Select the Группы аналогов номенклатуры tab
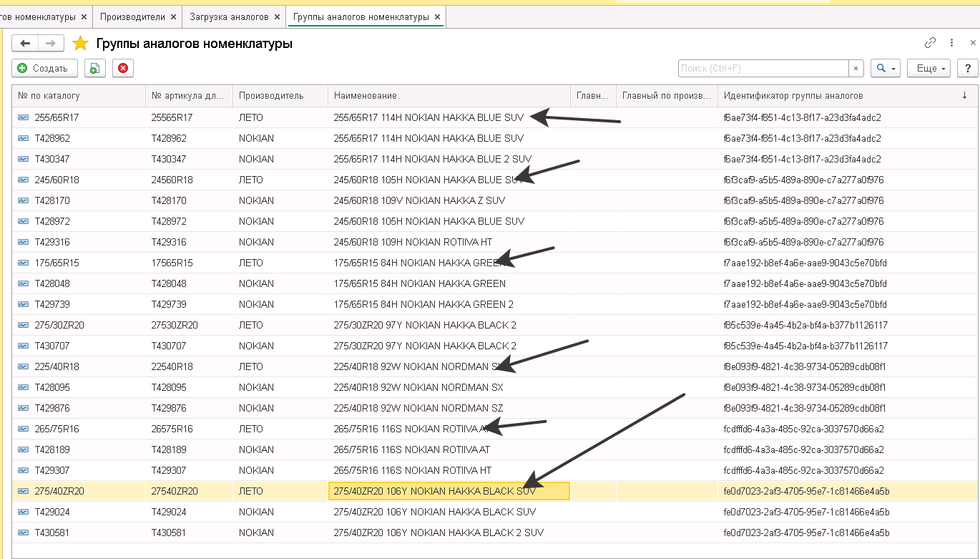The height and width of the screenshot is (559, 980). click(361, 16)
